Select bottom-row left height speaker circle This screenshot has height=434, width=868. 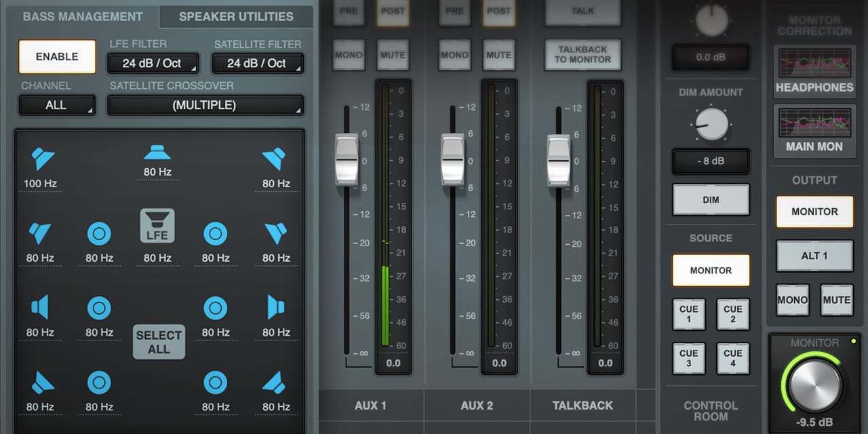[99, 383]
